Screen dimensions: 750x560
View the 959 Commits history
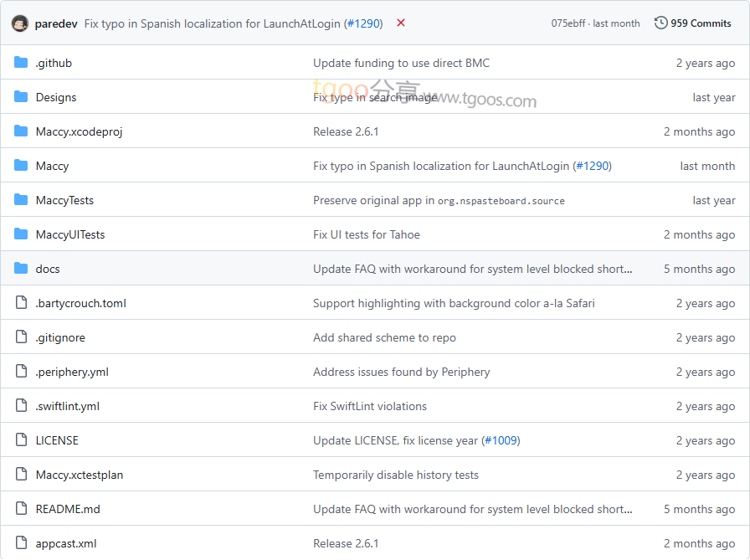click(x=701, y=23)
